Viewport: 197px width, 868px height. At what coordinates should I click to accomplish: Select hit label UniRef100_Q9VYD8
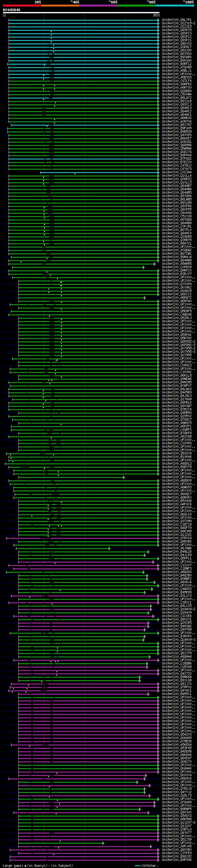(x=177, y=629)
